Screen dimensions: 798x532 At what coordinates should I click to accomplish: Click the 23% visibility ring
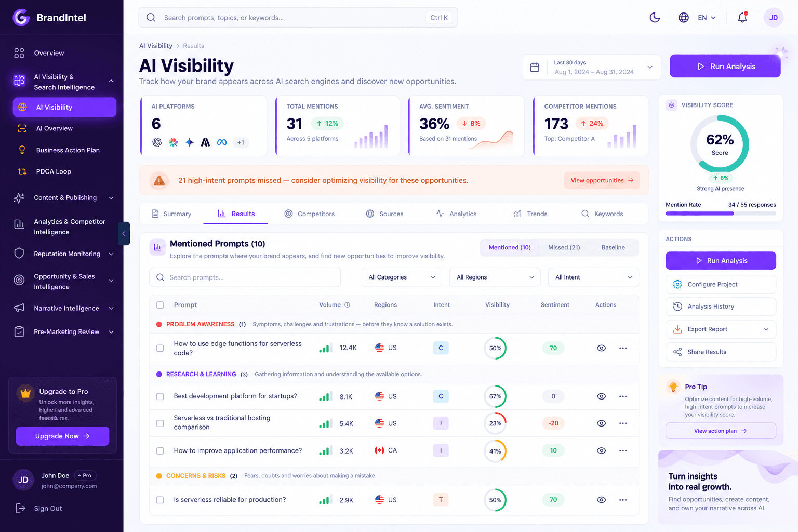(x=495, y=423)
